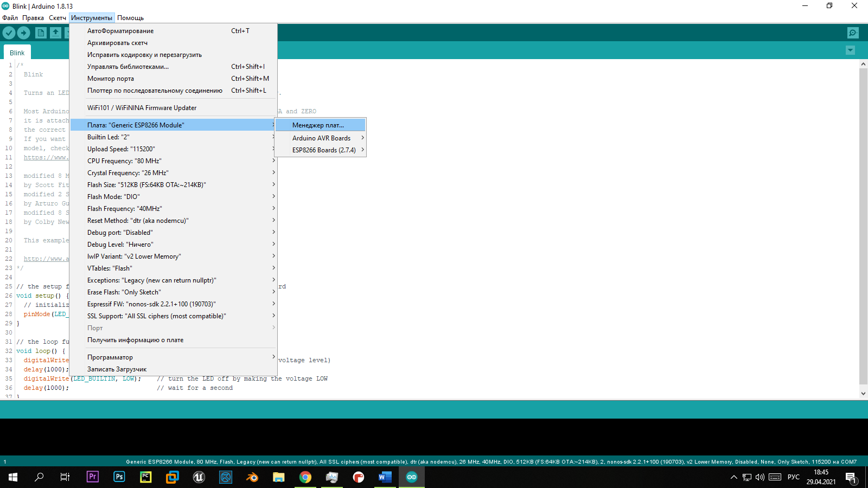The height and width of the screenshot is (488, 868).
Task: Click the Open sketch icon
Action: click(55, 33)
